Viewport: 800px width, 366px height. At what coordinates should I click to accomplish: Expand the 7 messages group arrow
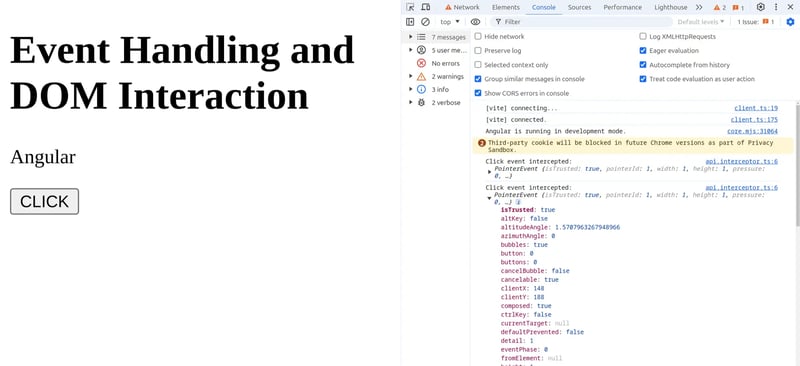click(x=411, y=37)
